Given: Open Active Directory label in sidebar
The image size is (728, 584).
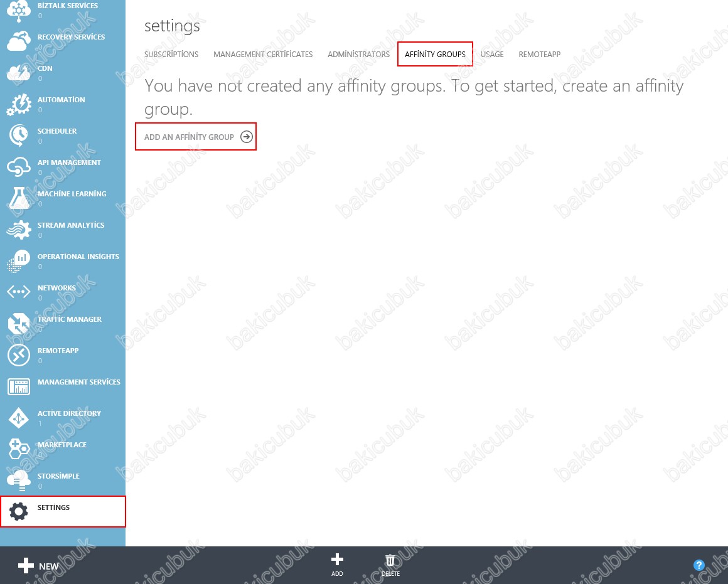Looking at the screenshot, I should pyautogui.click(x=69, y=413).
